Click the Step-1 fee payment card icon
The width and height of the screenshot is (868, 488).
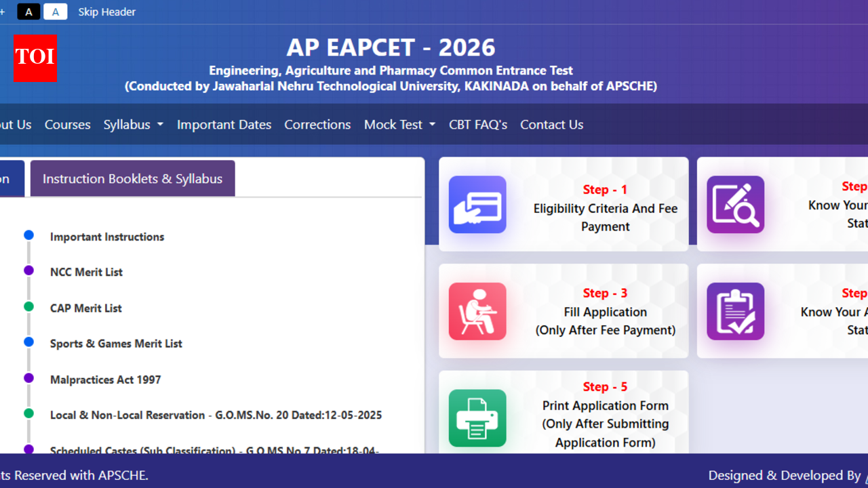click(477, 204)
